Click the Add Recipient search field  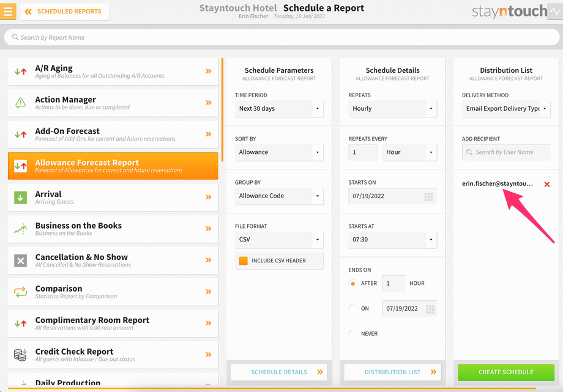point(506,152)
